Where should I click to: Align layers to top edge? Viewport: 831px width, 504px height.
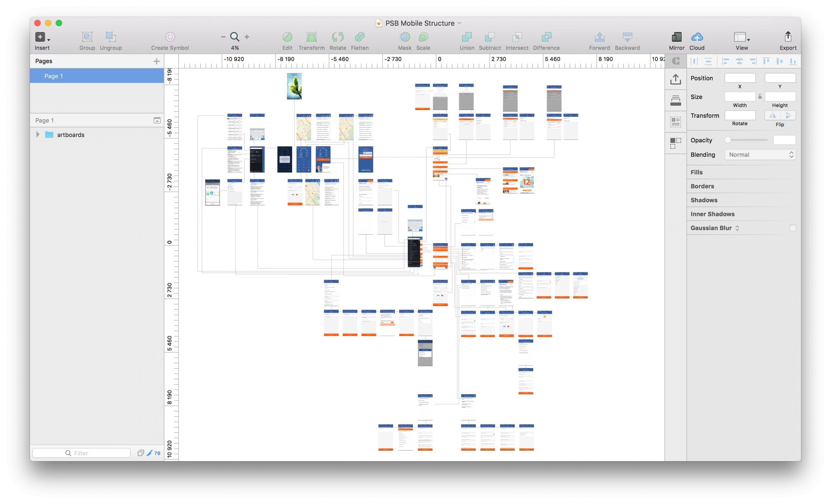click(766, 61)
